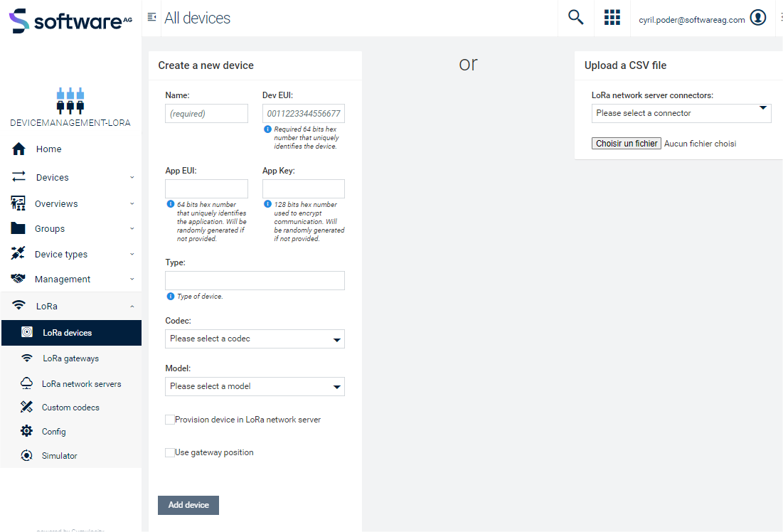Expand the Device types menu chevron

coord(132,254)
